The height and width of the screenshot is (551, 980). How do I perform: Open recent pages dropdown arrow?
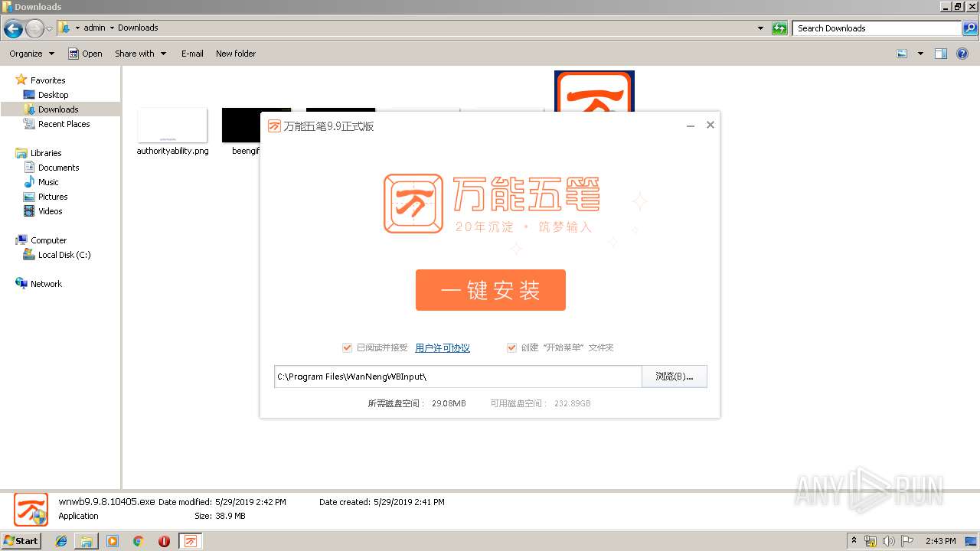point(50,29)
